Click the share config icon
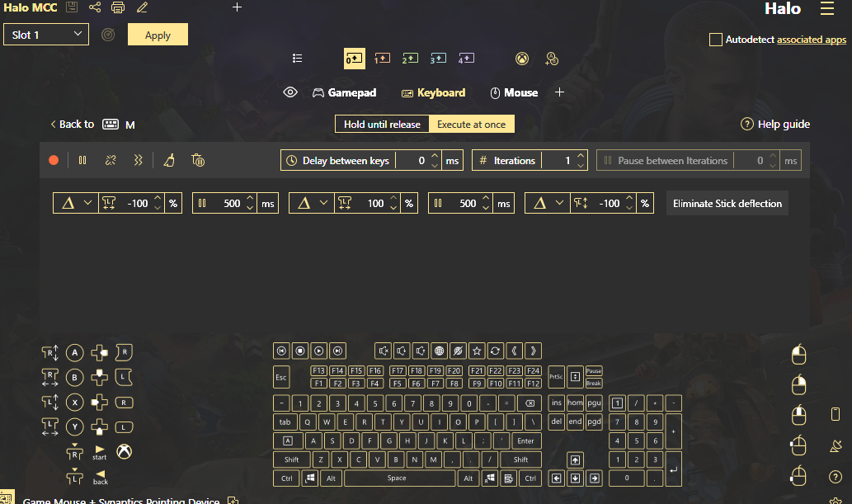 95,8
